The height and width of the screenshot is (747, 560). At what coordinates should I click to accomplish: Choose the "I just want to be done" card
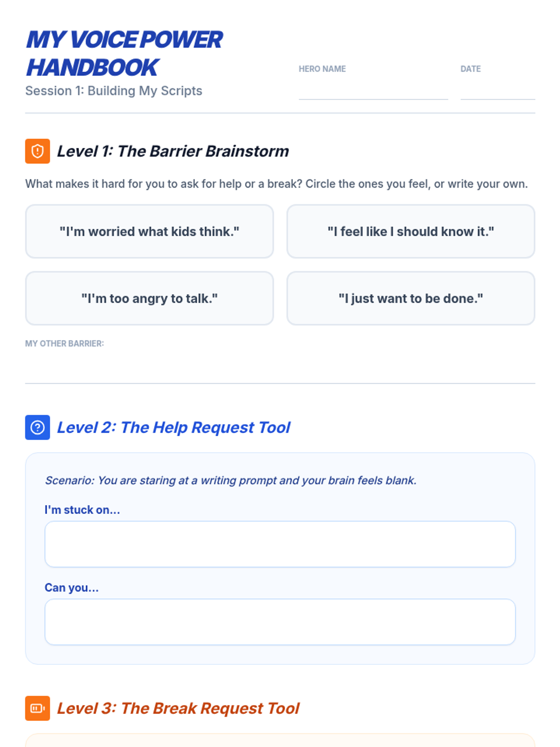pos(411,298)
